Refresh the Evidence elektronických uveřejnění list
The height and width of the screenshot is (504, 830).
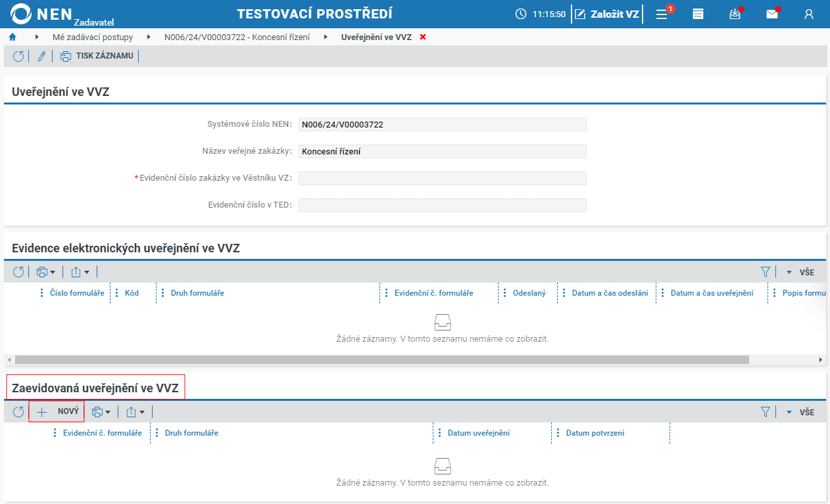tap(18, 272)
